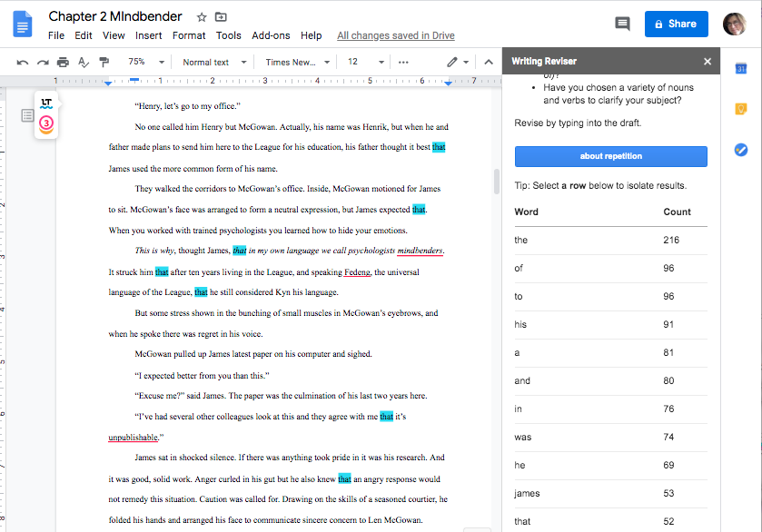Show the document outline icon

click(x=27, y=115)
